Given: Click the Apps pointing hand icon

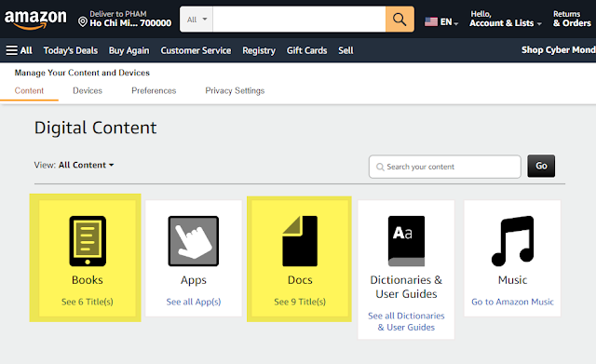Looking at the screenshot, I should (x=194, y=241).
